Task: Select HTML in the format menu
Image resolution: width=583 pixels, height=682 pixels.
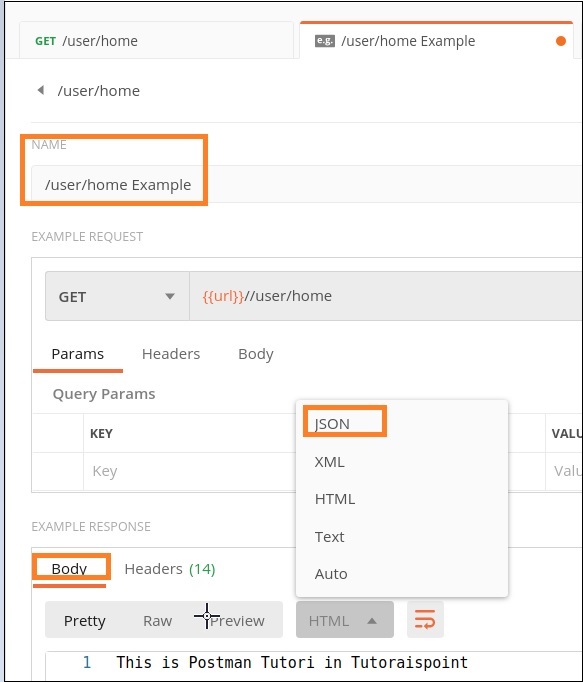Action: click(335, 499)
